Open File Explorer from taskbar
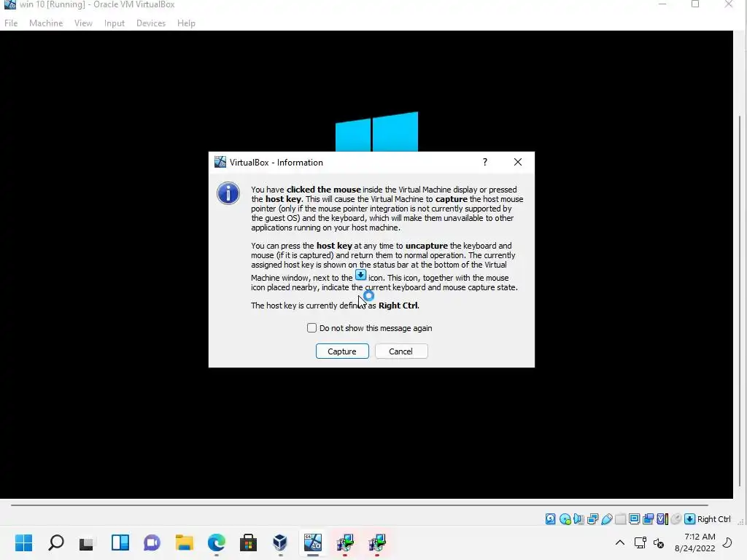The height and width of the screenshot is (560, 747). 185,542
